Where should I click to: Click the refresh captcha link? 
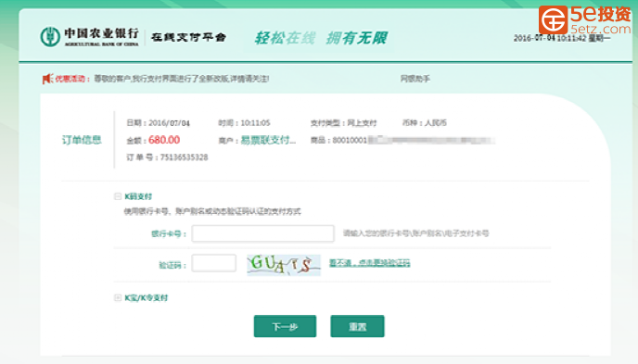[x=369, y=263]
